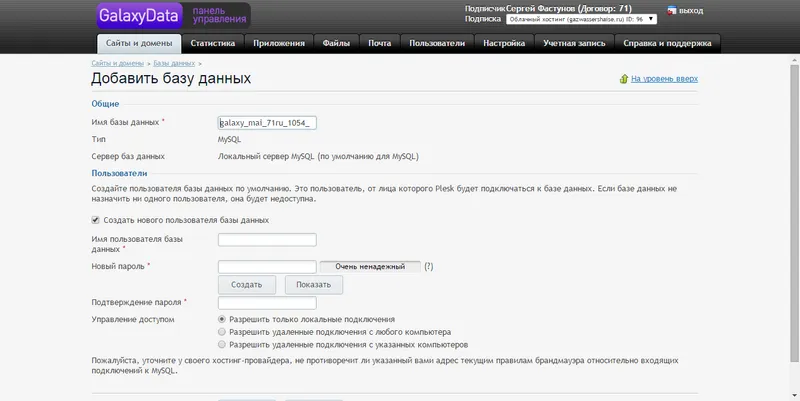Click 'На уровень вверх' link
The height and width of the screenshot is (401, 800).
[664, 79]
